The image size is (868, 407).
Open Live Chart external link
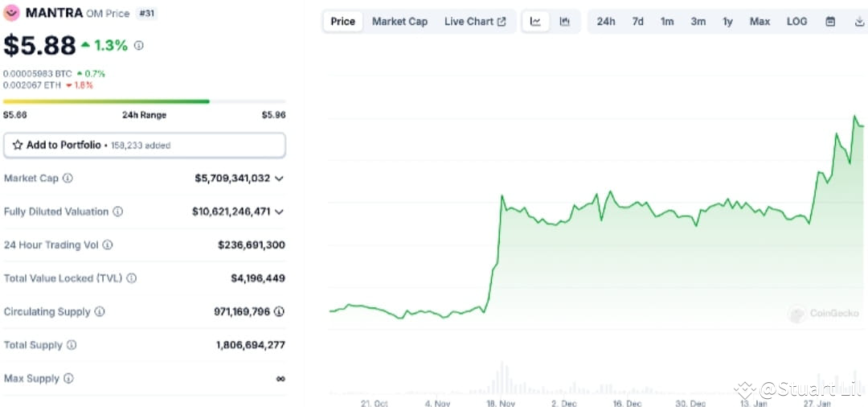click(475, 22)
